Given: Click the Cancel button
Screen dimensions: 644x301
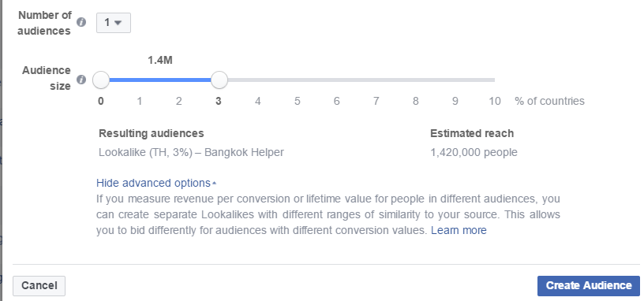Looking at the screenshot, I should 39,285.
